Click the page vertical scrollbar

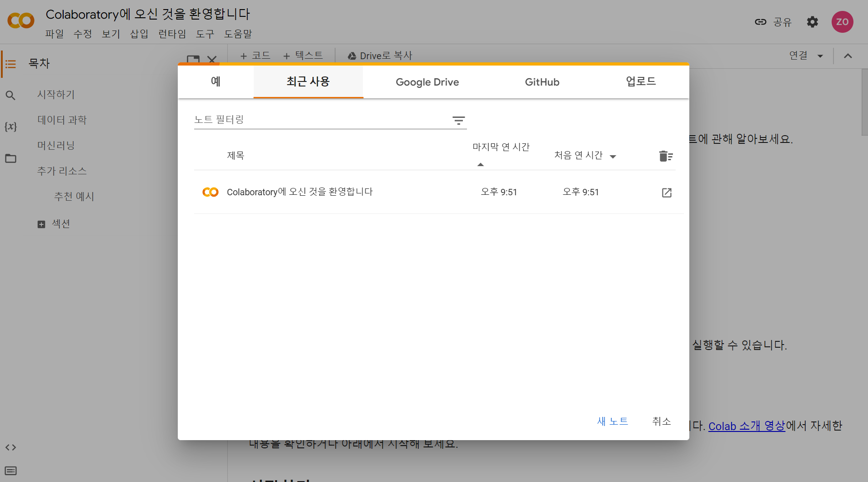[864, 102]
